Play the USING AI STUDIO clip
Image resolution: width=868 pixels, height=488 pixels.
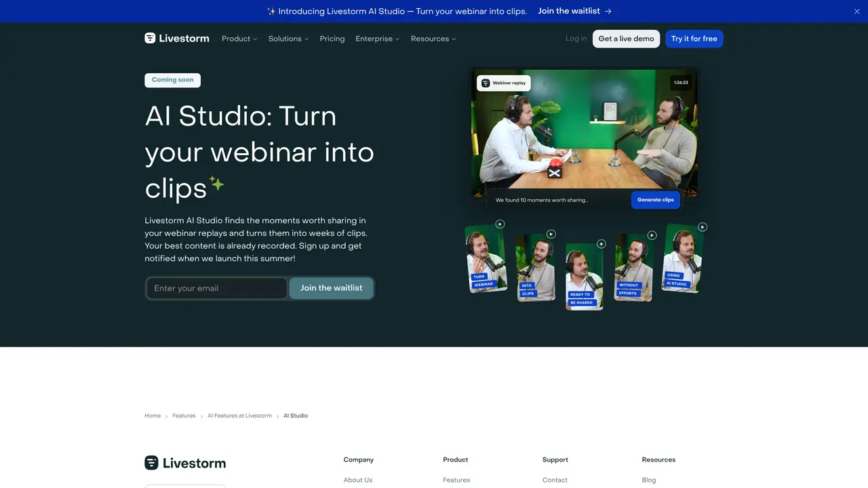tap(703, 227)
